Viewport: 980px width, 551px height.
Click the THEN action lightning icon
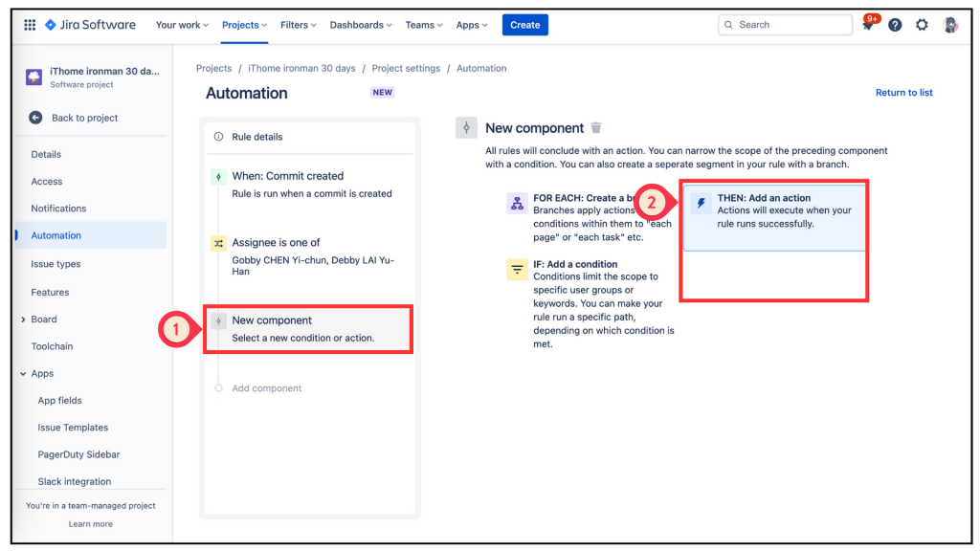[x=702, y=203]
